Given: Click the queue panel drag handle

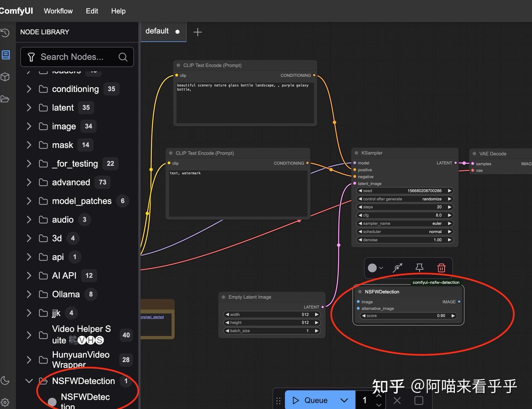Looking at the screenshot, I should coord(279,401).
